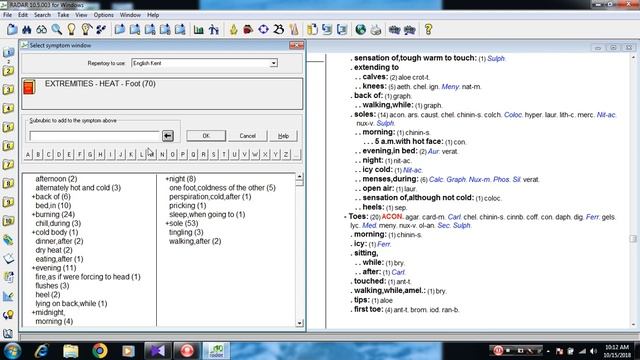Open the Window menu
Viewport: 640px width, 360px height.
[130, 15]
